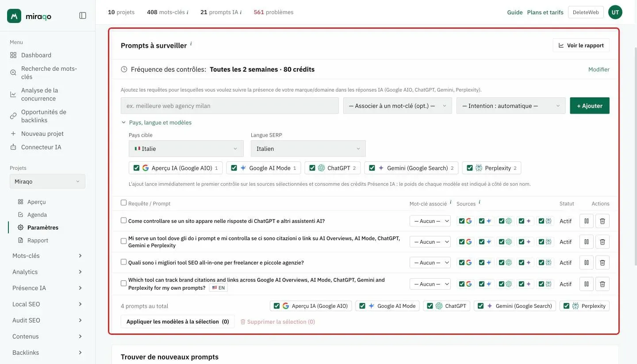Collapse the sidebar with the panel icon
This screenshot has width=637, height=364.
(83, 15)
